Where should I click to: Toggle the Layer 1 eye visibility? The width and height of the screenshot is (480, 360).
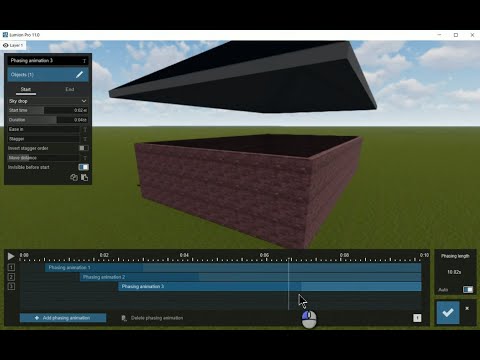pos(6,45)
